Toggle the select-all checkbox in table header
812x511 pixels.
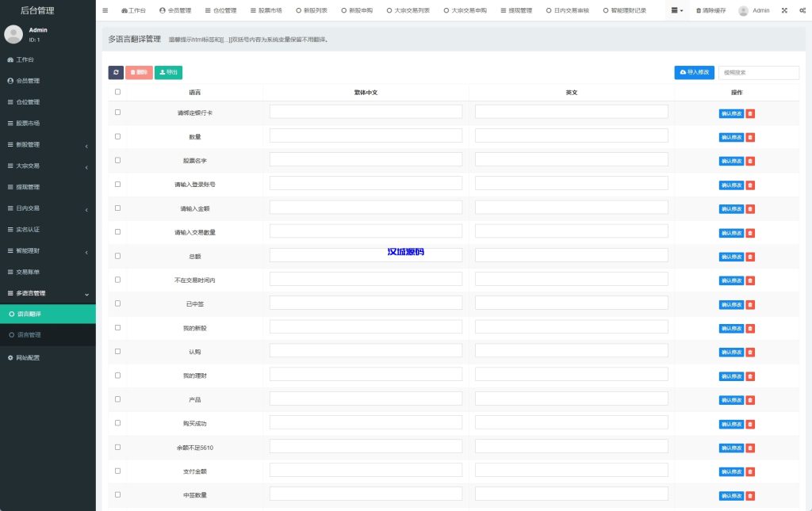click(x=117, y=92)
